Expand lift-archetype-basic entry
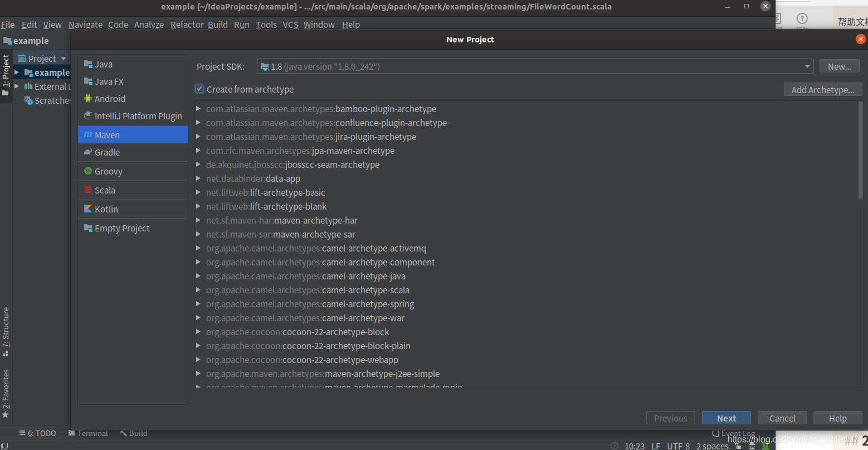Viewport: 868px width, 450px height. tap(198, 192)
